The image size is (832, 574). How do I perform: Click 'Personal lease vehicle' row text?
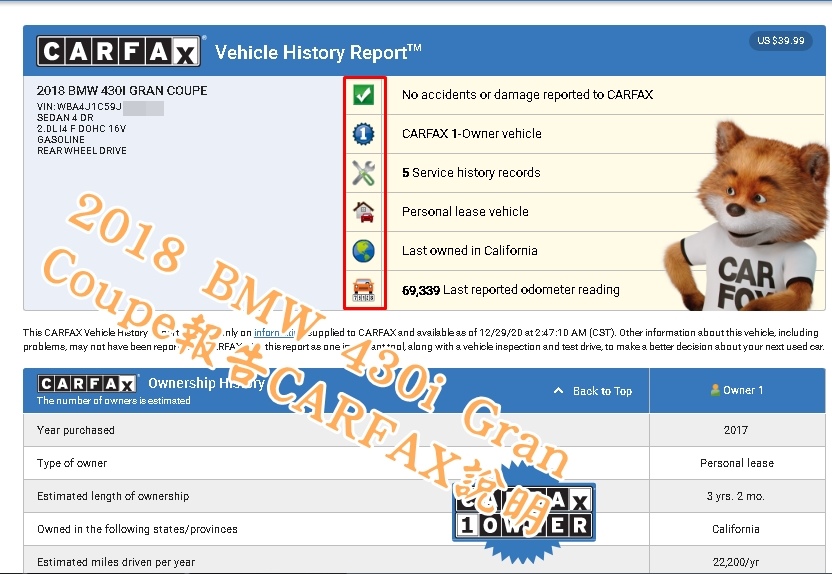[x=465, y=212]
